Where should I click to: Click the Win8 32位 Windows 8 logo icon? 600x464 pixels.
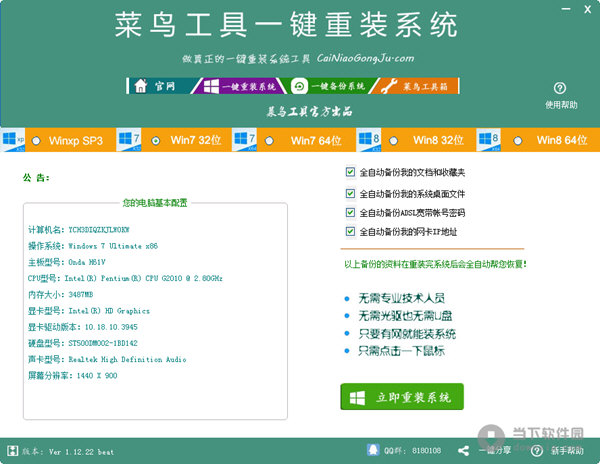369,140
